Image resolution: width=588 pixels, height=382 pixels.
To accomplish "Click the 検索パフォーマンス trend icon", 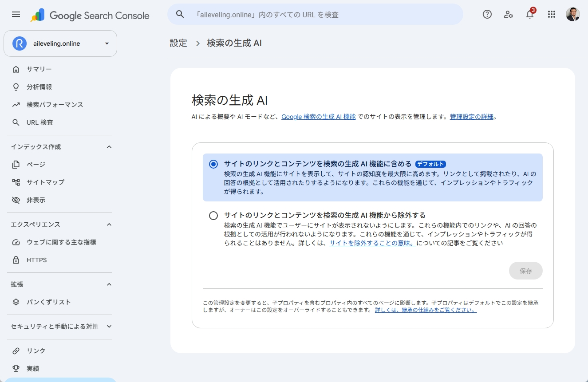I will pyautogui.click(x=16, y=105).
